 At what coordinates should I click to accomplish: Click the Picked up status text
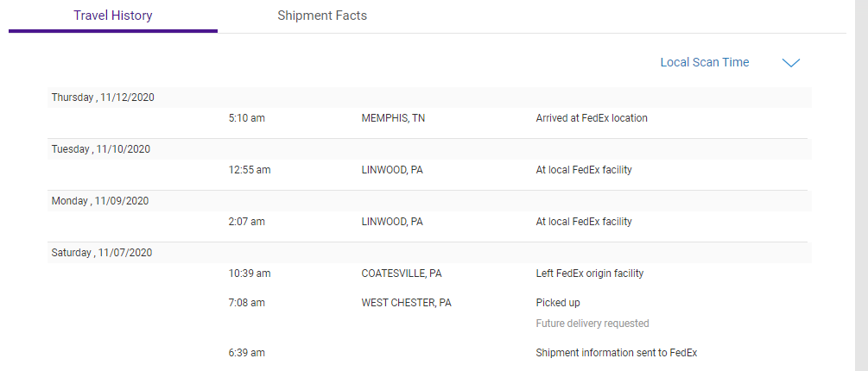click(558, 303)
